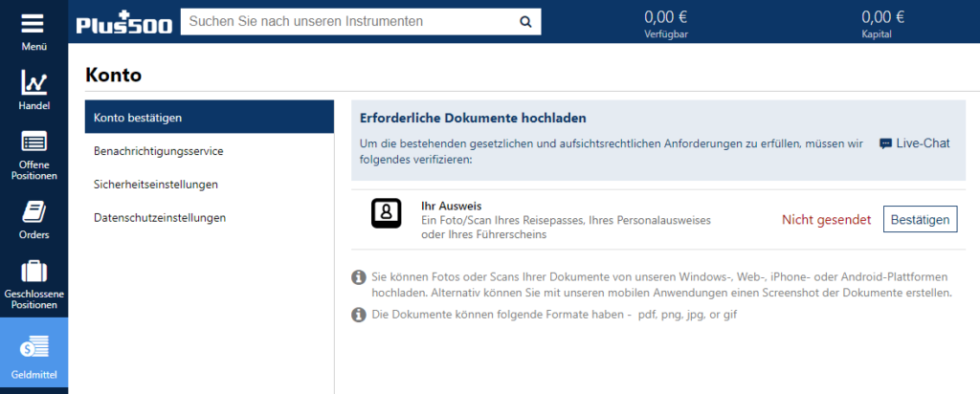Click the Nicht gesendet status text
The image size is (980, 394).
(826, 220)
